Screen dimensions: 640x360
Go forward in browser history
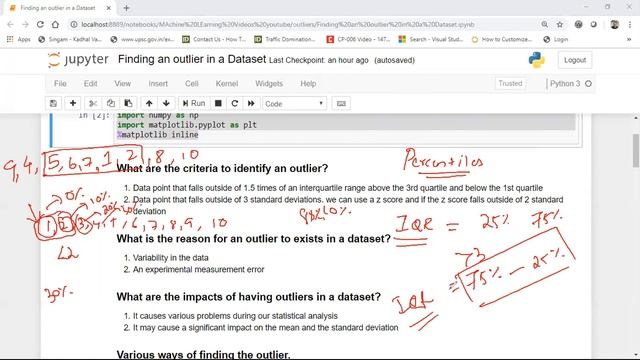(x=25, y=24)
